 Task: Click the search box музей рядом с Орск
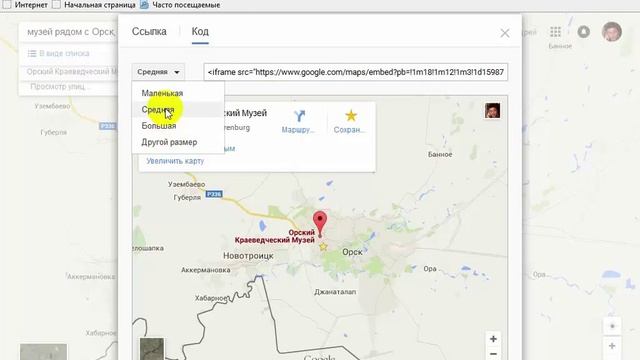point(70,32)
